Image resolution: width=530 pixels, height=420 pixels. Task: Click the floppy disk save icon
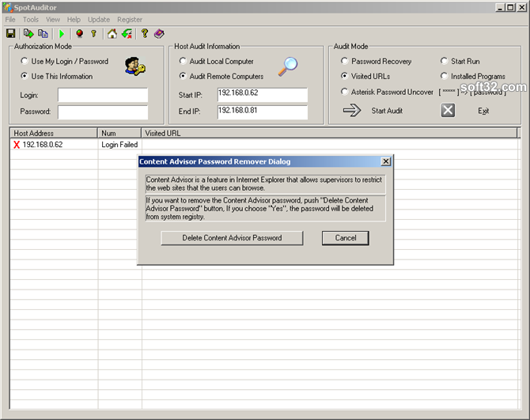(x=11, y=33)
